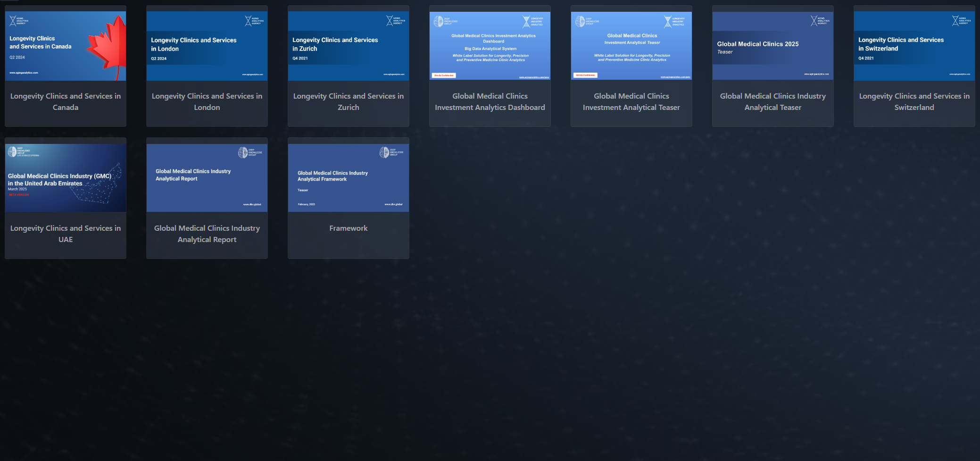
Task: Click 'Global Medical Clinics Industry Analytical Teaser' caption
Action: tap(772, 102)
